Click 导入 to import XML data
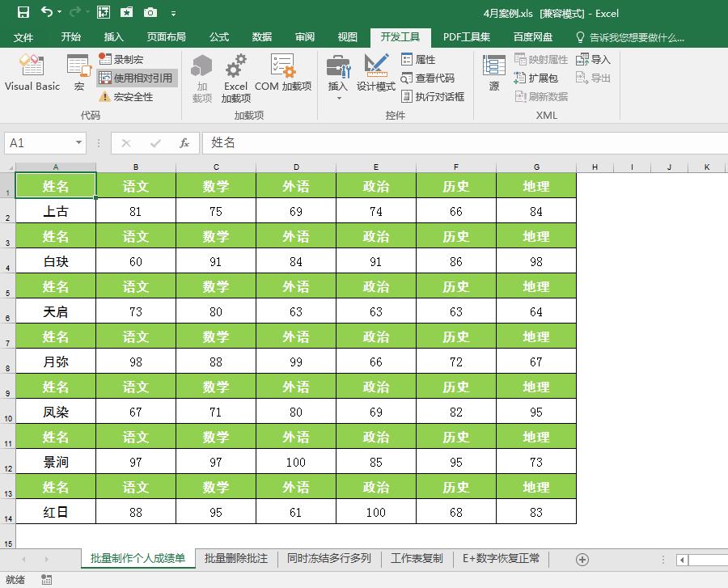The width and height of the screenshot is (728, 588). 595,59
